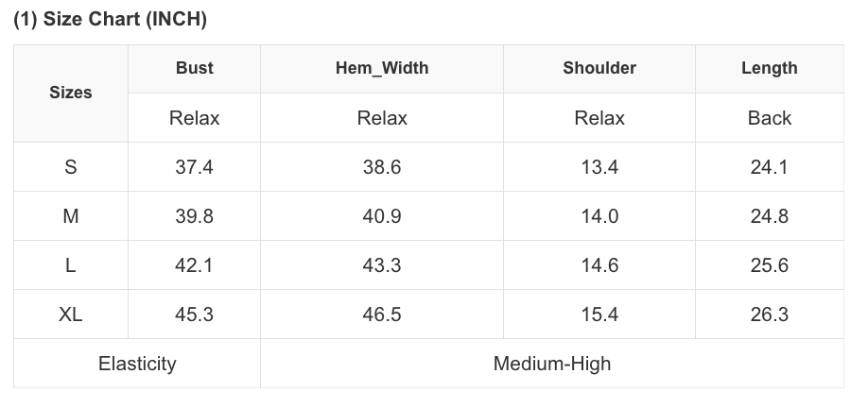Screen dimensions: 868x408
Task: Click the 45.3 bust value for XL
Action: (x=194, y=314)
